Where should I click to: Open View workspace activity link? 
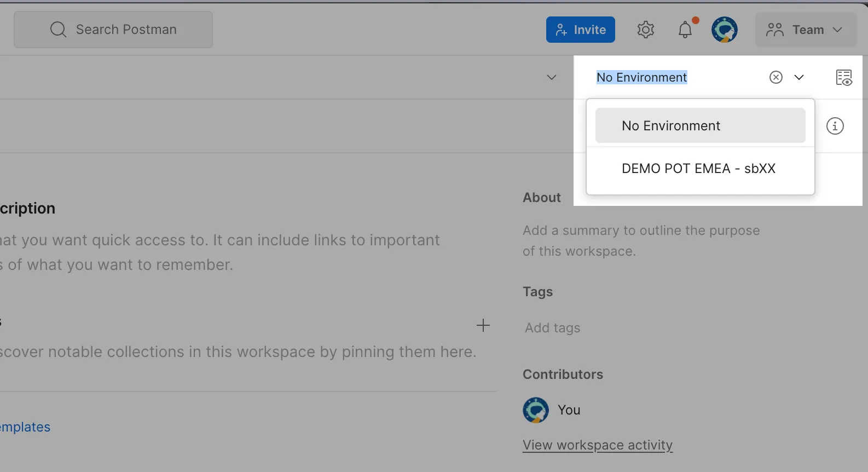tap(598, 445)
